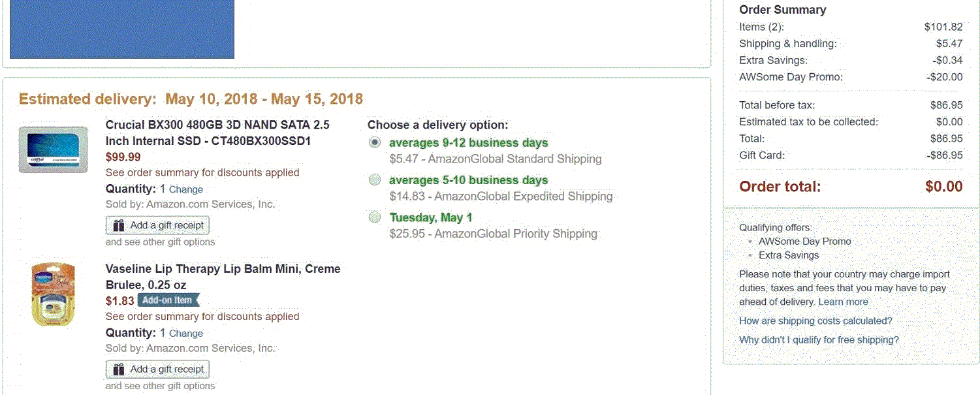The width and height of the screenshot is (980, 395).
Task: Click the Crucial BX300 SSD product thumbnail
Action: (x=54, y=150)
